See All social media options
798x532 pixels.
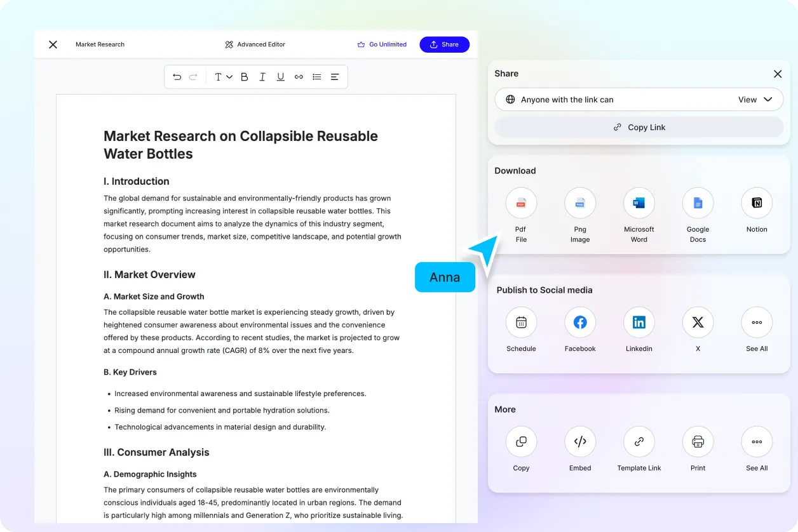click(x=756, y=323)
